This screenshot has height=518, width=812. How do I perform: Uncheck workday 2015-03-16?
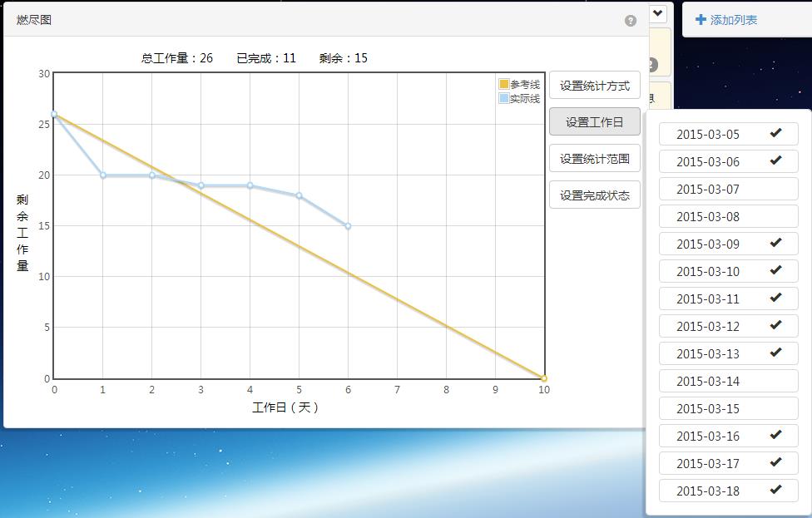pyautogui.click(x=728, y=436)
